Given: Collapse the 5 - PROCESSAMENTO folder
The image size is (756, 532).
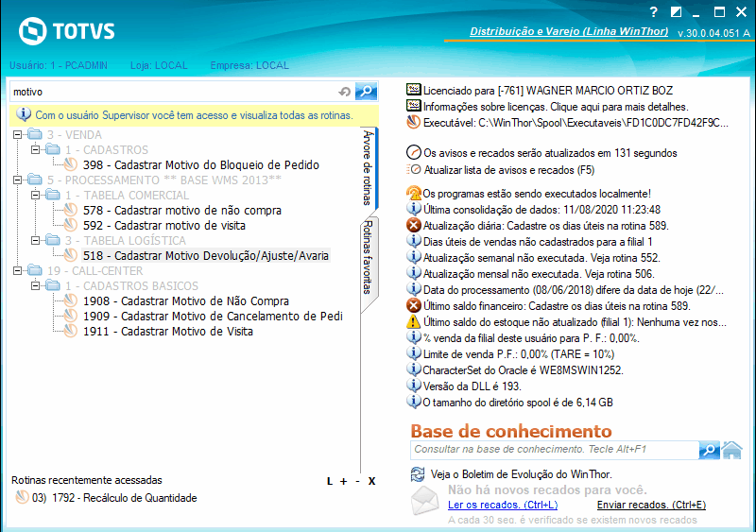Looking at the screenshot, I should point(17,180).
